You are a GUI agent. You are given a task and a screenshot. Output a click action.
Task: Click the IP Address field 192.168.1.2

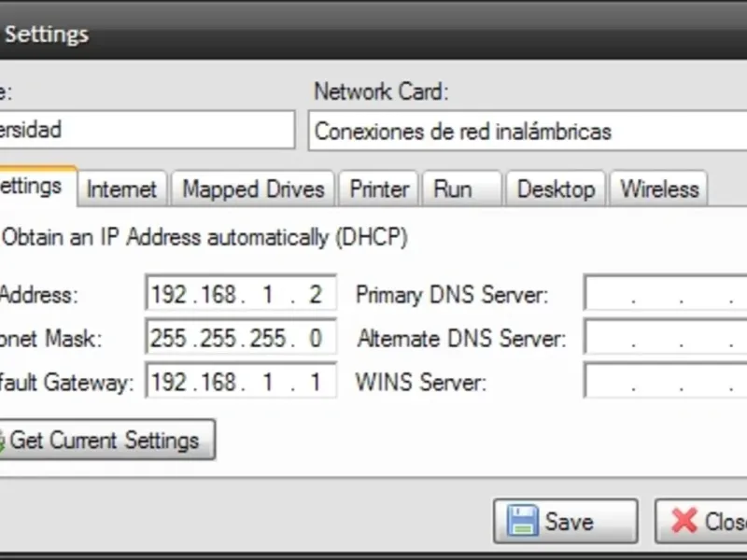241,292
